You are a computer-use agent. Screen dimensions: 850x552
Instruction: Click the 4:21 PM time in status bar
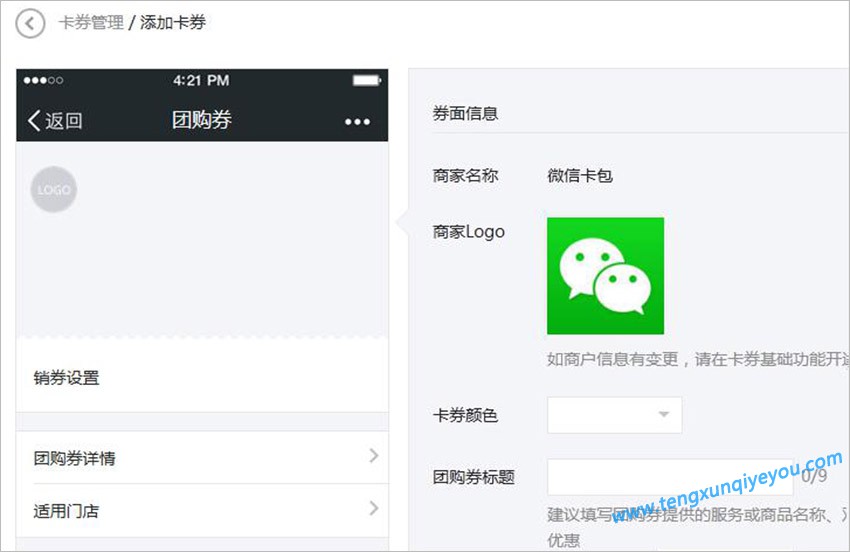click(201, 80)
